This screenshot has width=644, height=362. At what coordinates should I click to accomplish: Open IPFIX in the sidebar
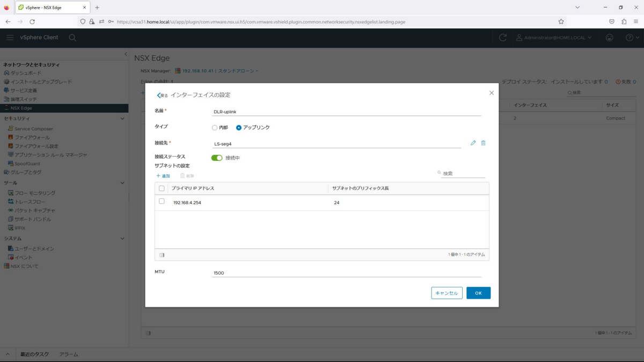(20, 228)
